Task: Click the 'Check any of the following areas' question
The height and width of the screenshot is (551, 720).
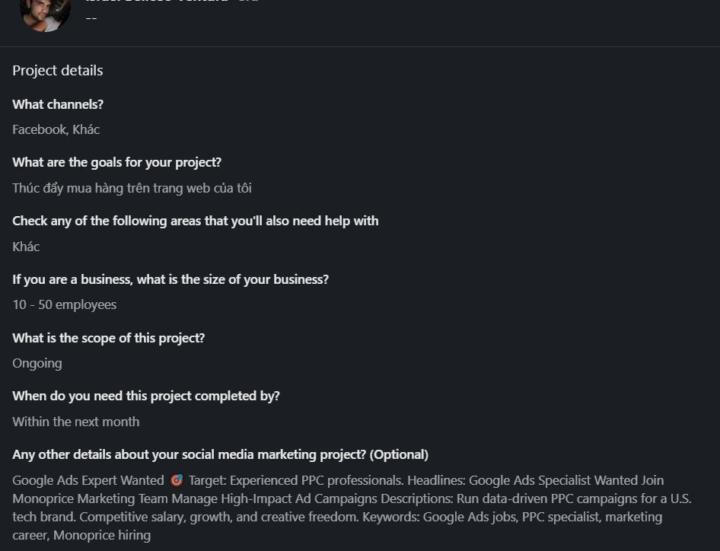Action: [195, 220]
